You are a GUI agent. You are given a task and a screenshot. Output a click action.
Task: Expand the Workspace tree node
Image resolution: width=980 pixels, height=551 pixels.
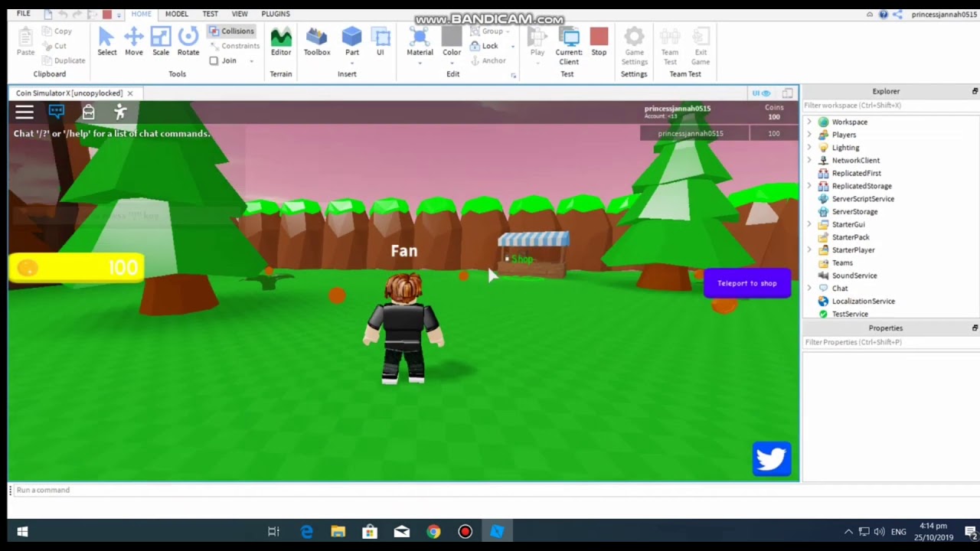coord(809,122)
